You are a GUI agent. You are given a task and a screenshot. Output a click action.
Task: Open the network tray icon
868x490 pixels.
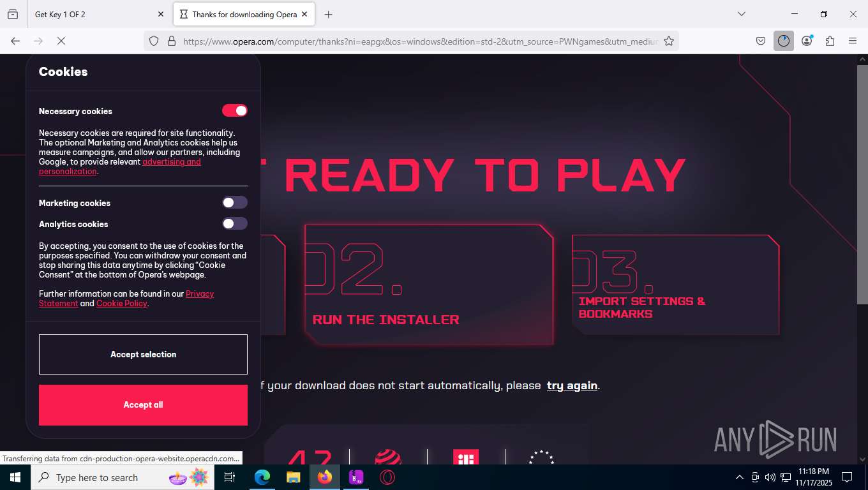click(786, 477)
